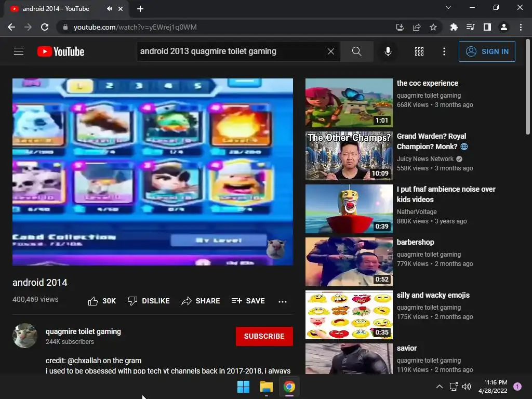Image resolution: width=532 pixels, height=399 pixels.
Task: Start voice search with microphone icon
Action: point(388,51)
